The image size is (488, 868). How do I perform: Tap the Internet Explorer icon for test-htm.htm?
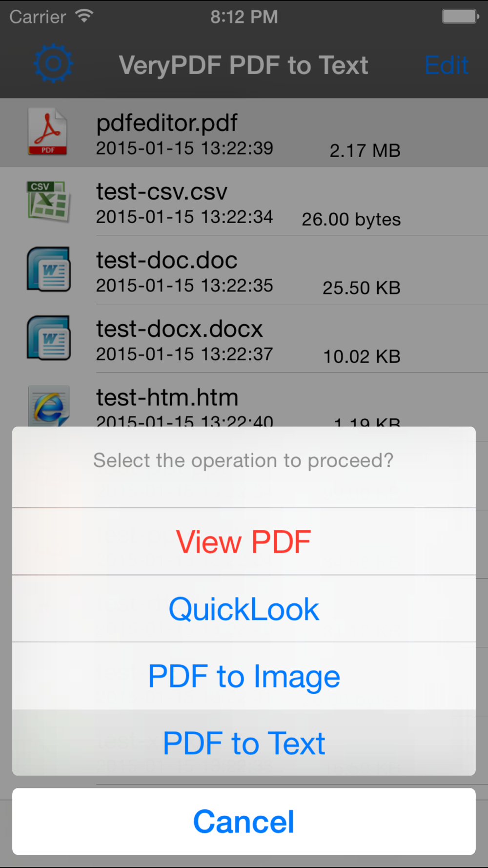[49, 405]
